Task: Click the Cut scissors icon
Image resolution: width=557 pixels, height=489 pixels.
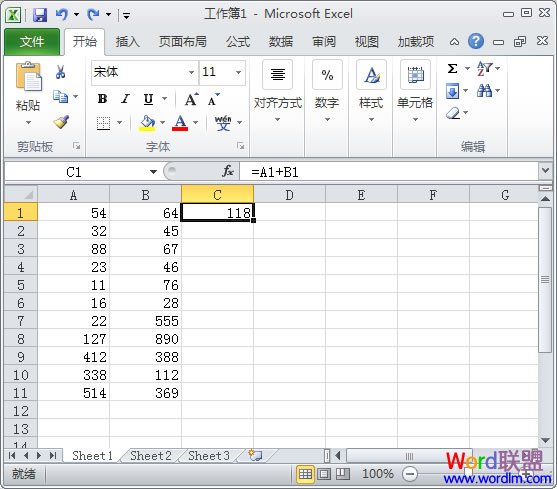Action: 60,72
